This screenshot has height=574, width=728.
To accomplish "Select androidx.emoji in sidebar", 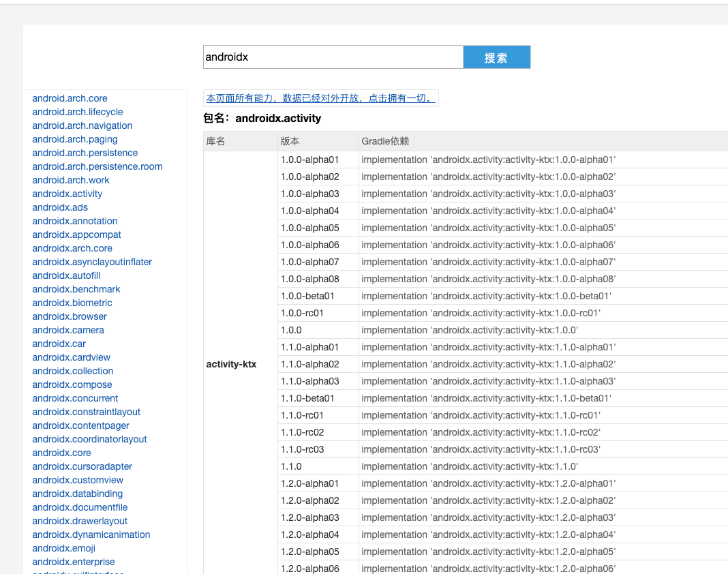I will click(63, 549).
